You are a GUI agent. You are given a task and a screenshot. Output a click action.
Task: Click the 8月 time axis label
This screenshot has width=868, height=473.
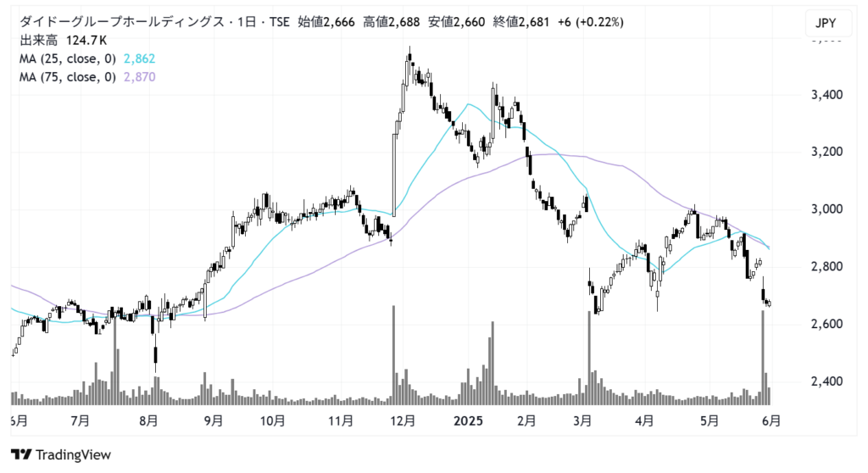(x=148, y=421)
